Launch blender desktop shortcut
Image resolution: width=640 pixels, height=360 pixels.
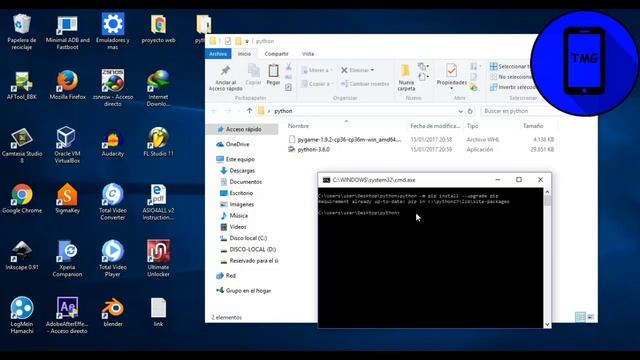click(x=113, y=313)
